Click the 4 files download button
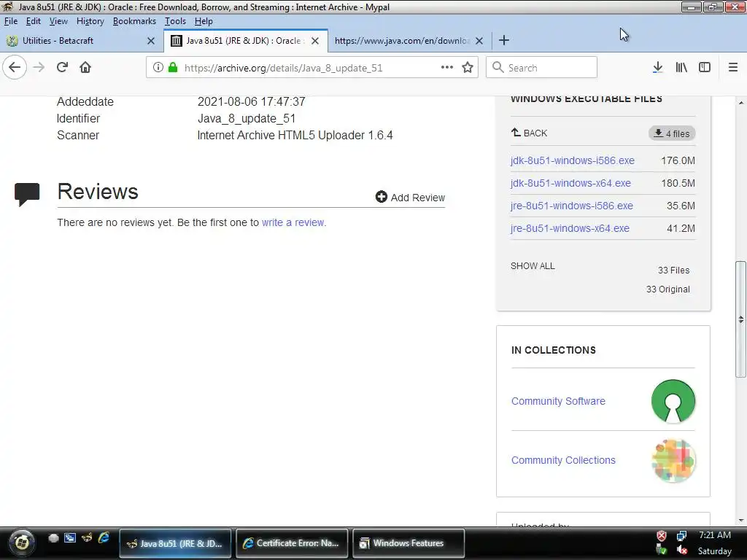Screen dimensions: 747x560 [672, 133]
